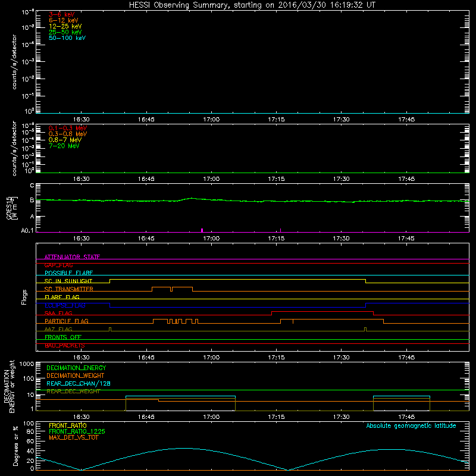Click the 0.1-0.3 MeV legend label
This screenshot has width=476, height=476.
[68, 128]
